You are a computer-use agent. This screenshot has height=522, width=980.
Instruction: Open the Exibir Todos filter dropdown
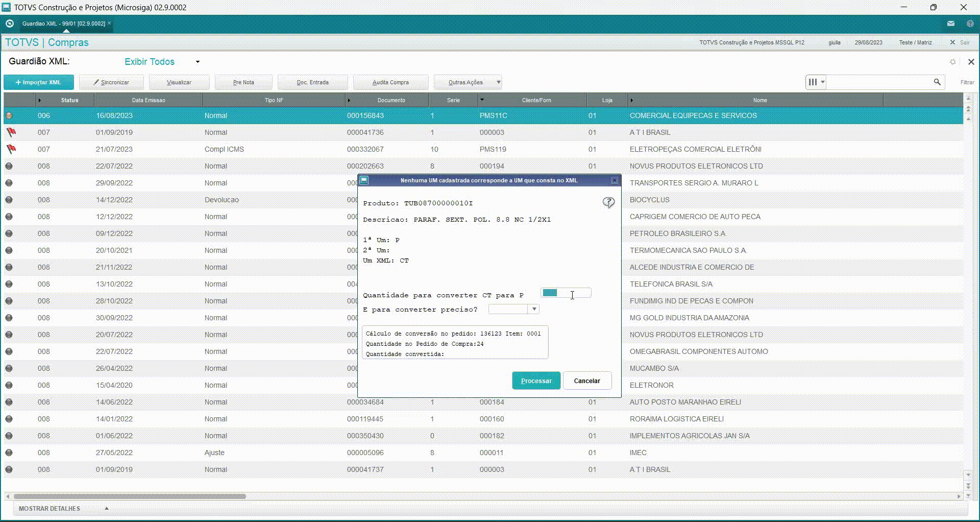click(x=162, y=62)
